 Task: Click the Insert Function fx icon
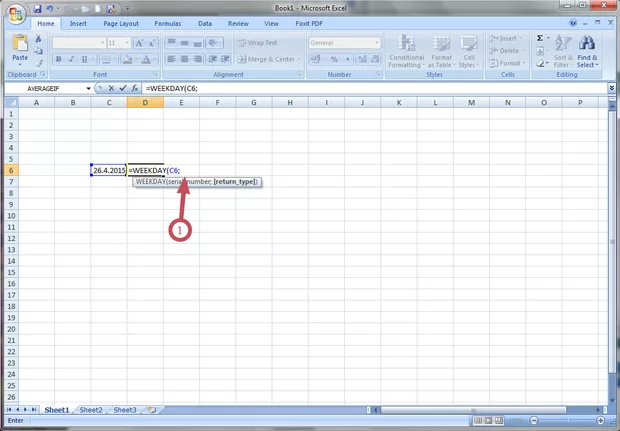point(135,88)
